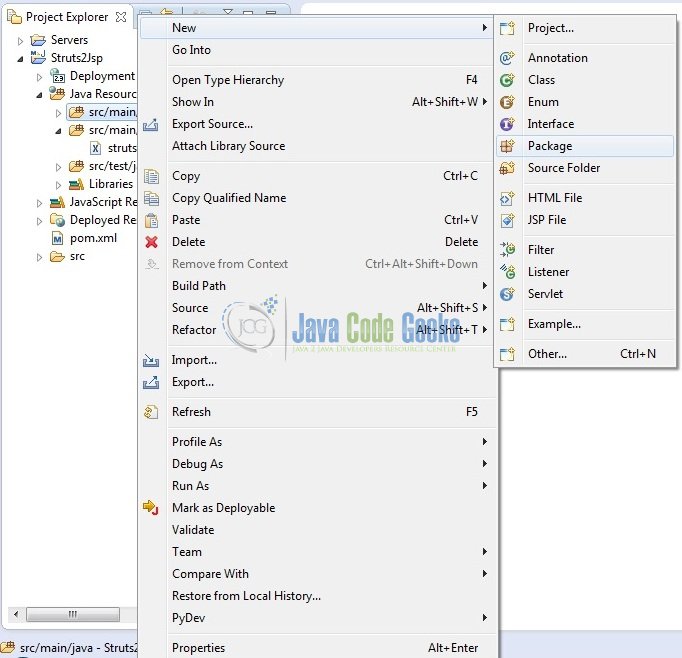682x658 pixels.
Task: Choose Package from New submenu
Action: pyautogui.click(x=585, y=146)
